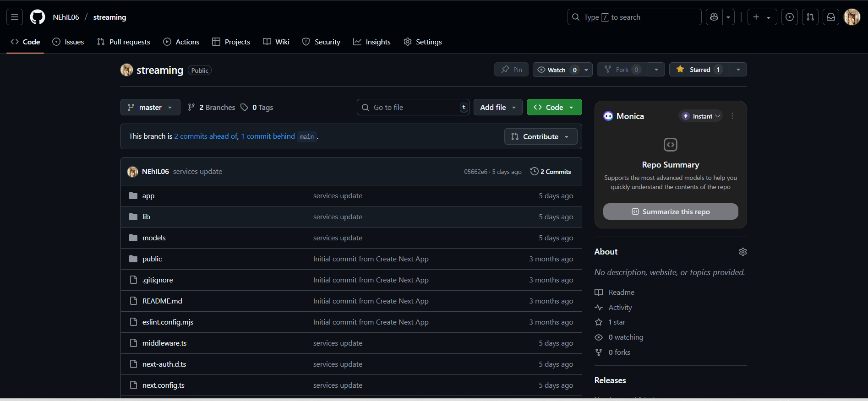Image resolution: width=868 pixels, height=401 pixels.
Task: Click the Tags label icon
Action: click(244, 107)
